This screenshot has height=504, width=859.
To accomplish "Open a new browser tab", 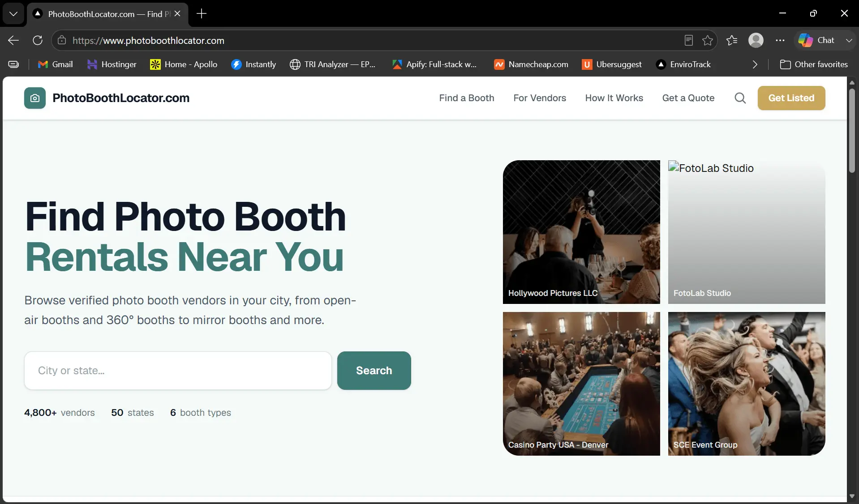I will [202, 14].
